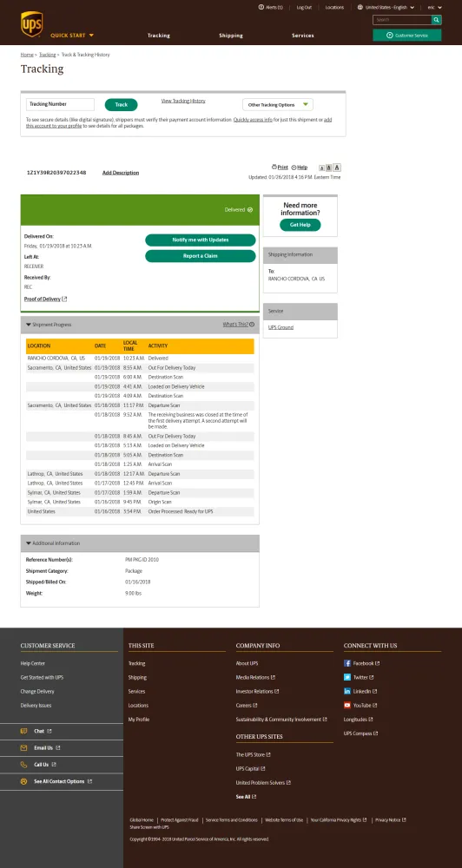Screen dimensions: 462x868
Task: Expand the Quick Start menu
Action: 72,36
